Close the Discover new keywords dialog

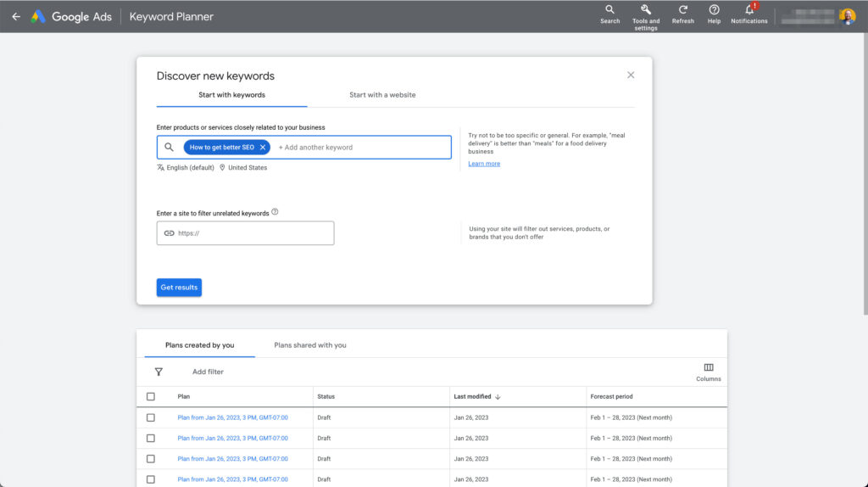coord(631,75)
